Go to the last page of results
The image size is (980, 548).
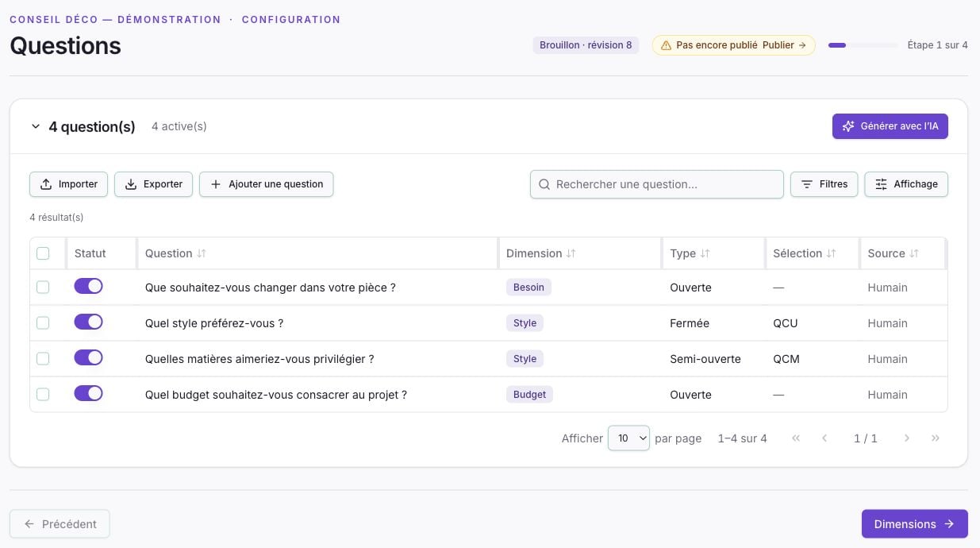(x=936, y=438)
